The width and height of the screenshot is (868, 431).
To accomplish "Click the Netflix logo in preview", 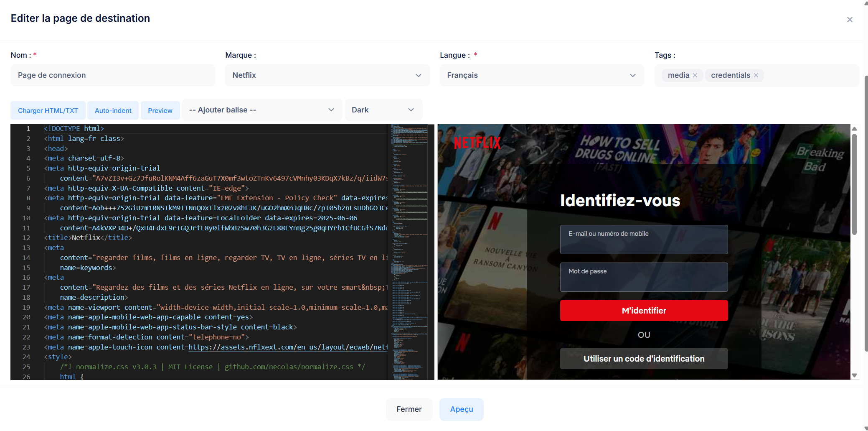I will tap(477, 143).
